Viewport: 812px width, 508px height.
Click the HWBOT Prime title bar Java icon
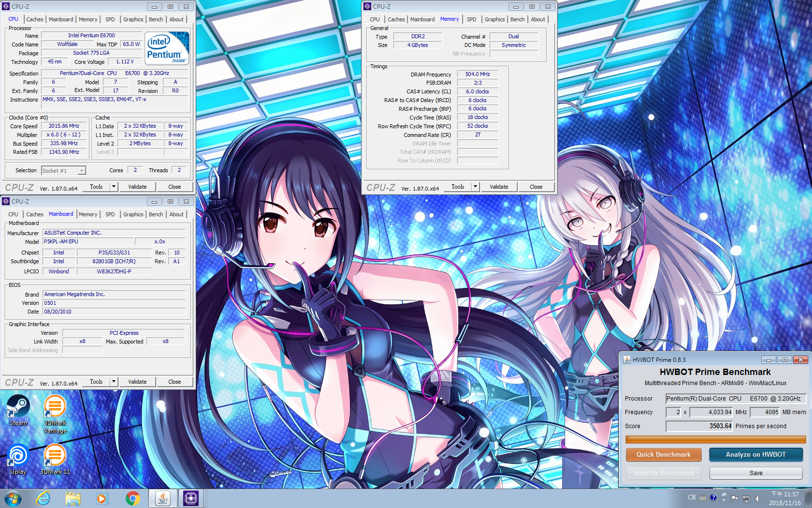coord(626,359)
